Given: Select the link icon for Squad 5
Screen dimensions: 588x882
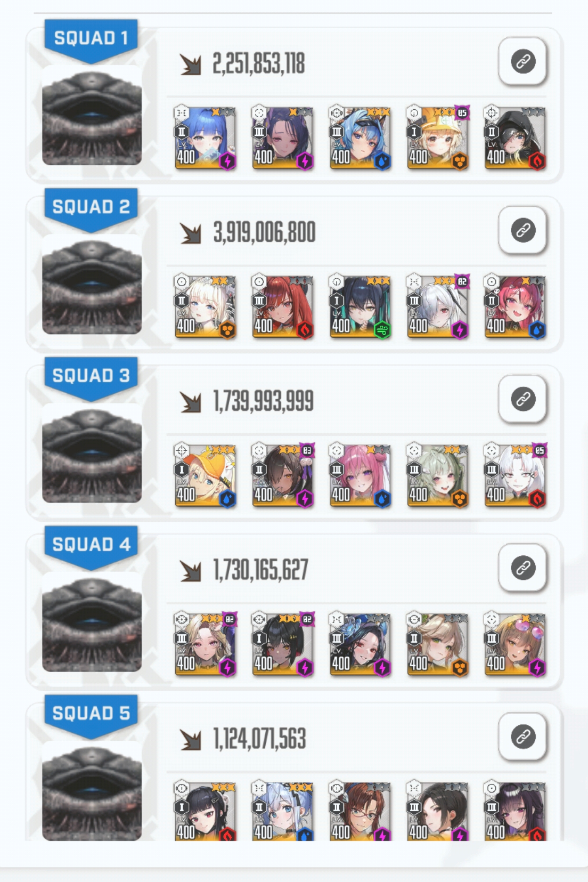Looking at the screenshot, I should point(523,737).
